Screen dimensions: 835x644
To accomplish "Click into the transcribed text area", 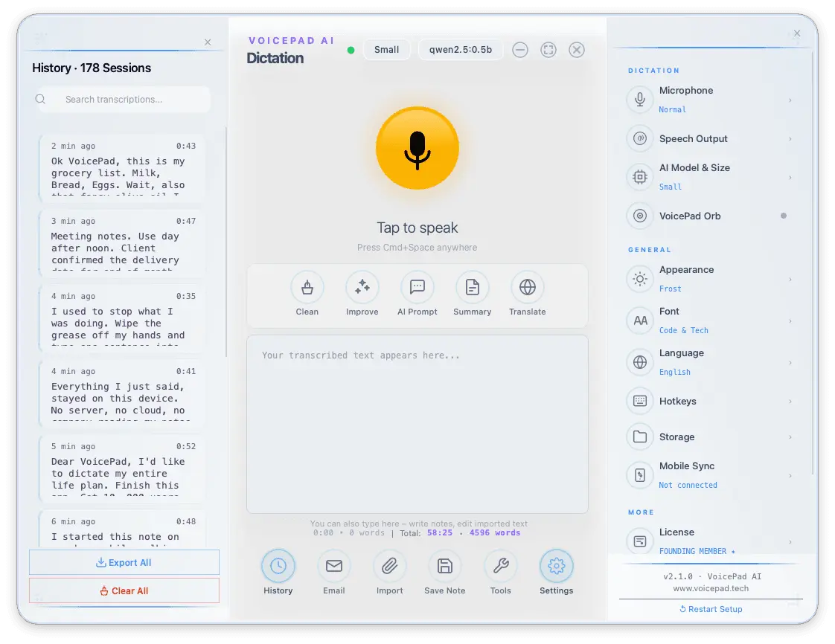I will (417, 424).
